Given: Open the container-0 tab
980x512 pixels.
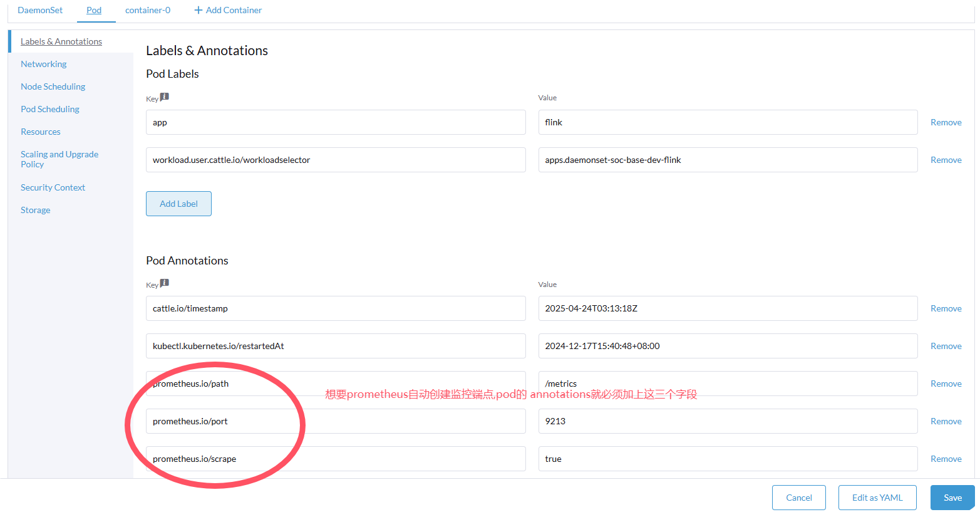Looking at the screenshot, I should click(148, 10).
